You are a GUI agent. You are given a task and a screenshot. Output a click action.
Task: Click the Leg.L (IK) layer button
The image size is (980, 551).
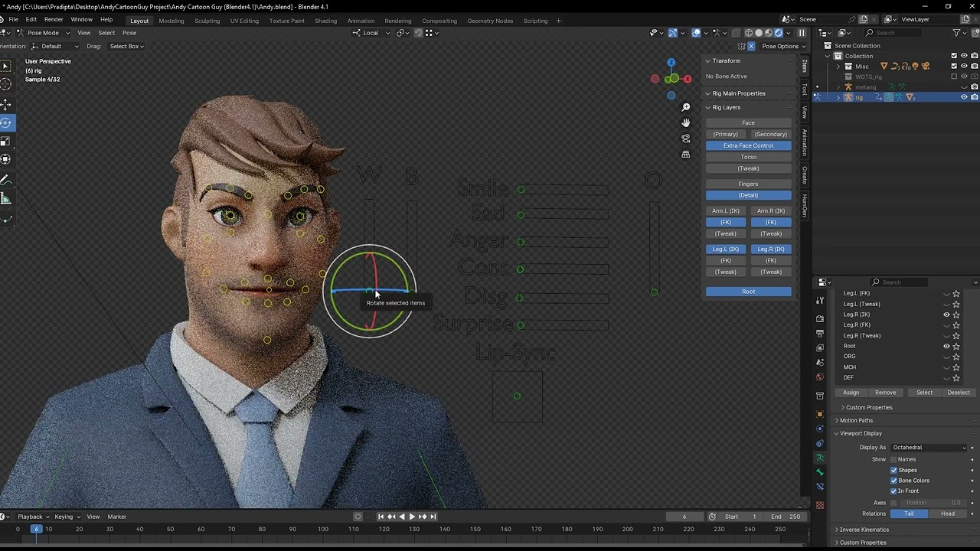click(726, 249)
